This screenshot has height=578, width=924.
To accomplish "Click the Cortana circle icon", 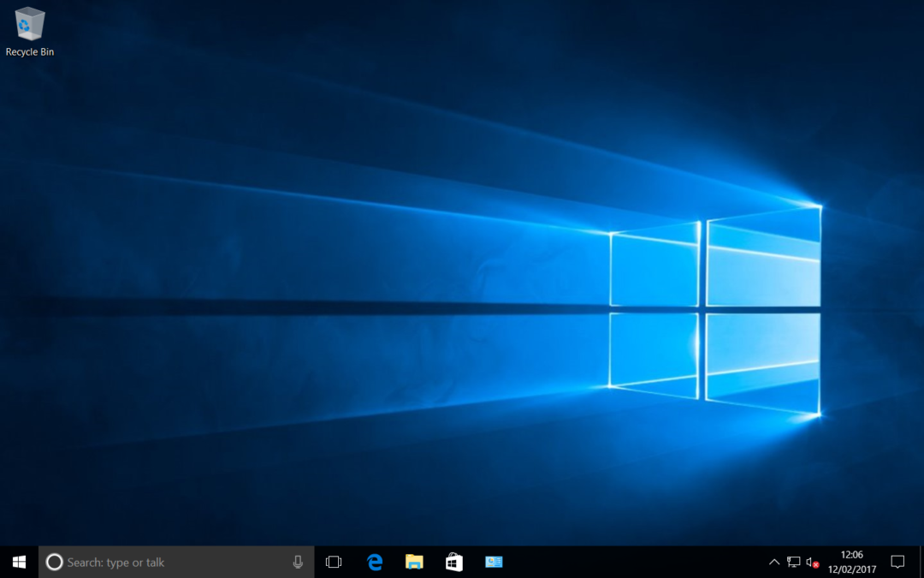I will point(54,562).
